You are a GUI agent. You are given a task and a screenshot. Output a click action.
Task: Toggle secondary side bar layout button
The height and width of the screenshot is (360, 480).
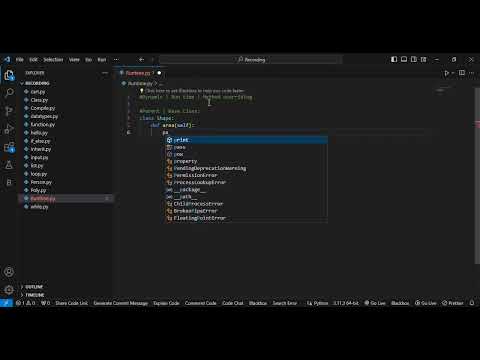coord(414,59)
